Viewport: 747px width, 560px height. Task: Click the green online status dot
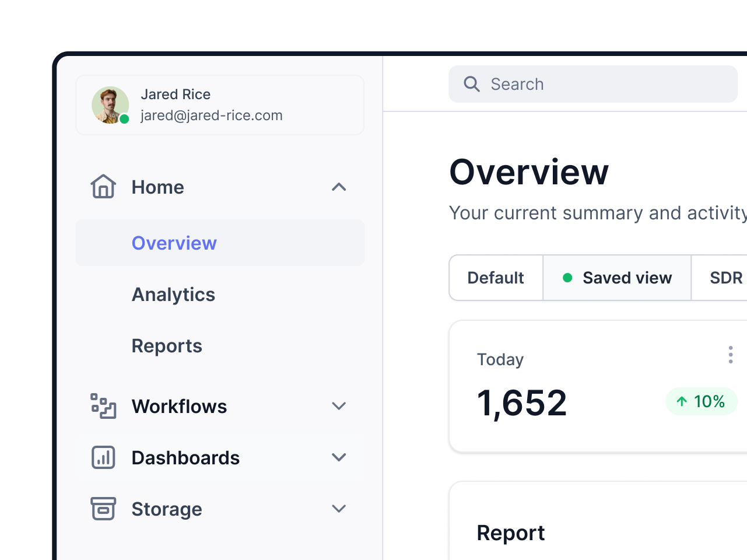coord(124,119)
